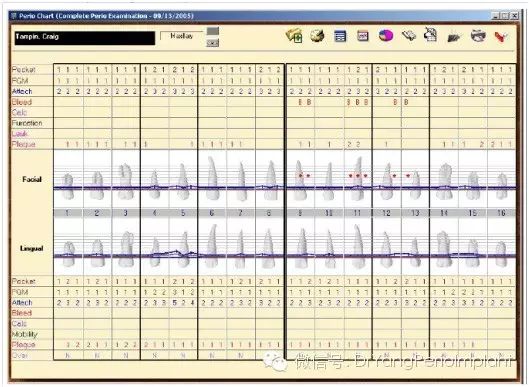Click the dark folder icon in toolbar
Image resolution: width=529 pixels, height=387 pixels.
click(454, 36)
